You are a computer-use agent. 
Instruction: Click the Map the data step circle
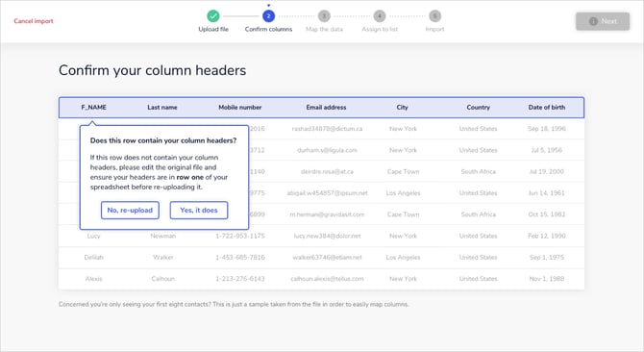click(324, 16)
